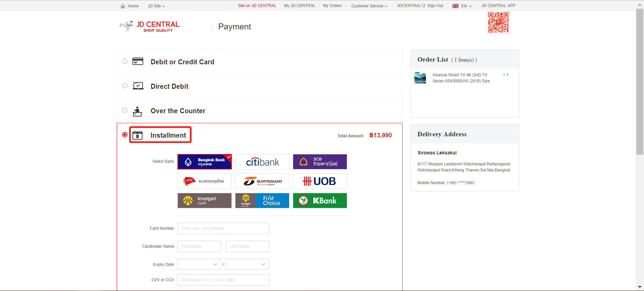Select Thanachart Bank tile

click(x=262, y=181)
